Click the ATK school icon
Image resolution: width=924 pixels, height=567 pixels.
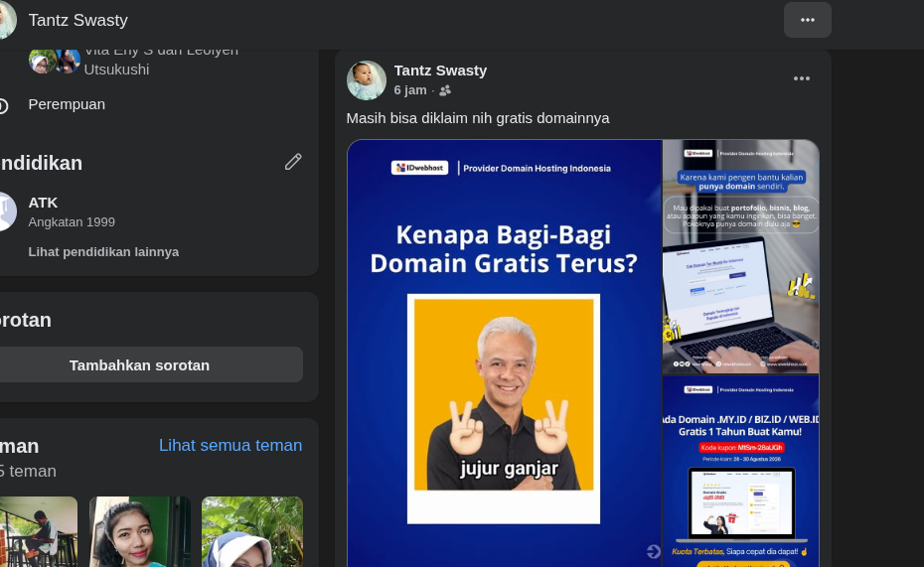(6, 212)
